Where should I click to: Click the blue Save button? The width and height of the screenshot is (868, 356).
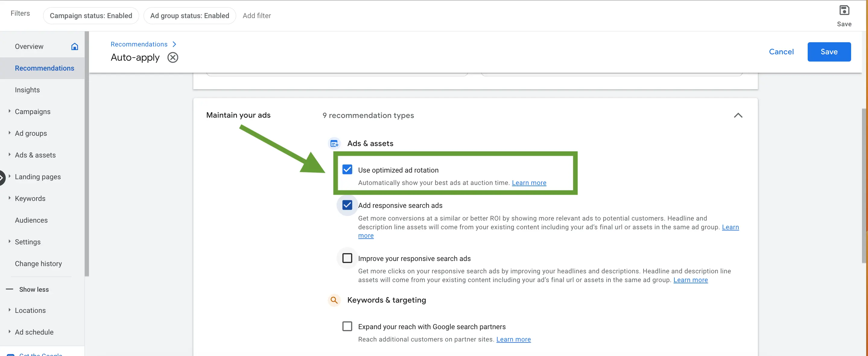point(829,52)
